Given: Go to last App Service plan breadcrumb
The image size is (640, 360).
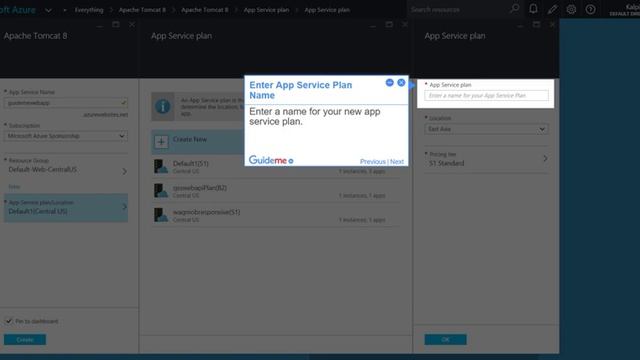Looking at the screenshot, I should [x=327, y=10].
